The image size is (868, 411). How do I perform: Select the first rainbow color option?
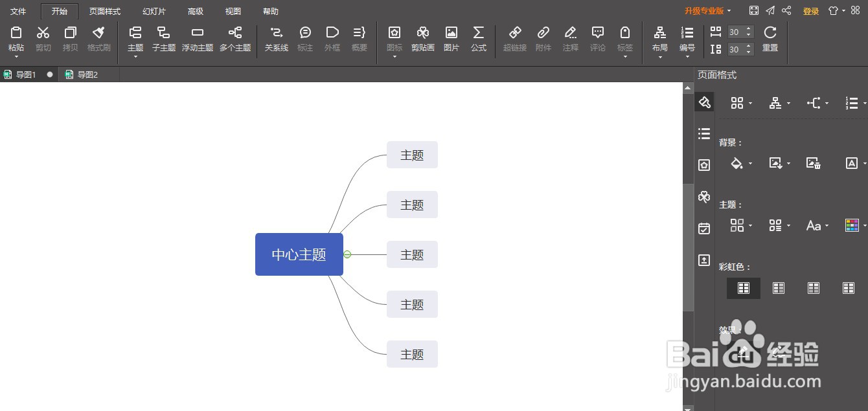click(x=744, y=288)
